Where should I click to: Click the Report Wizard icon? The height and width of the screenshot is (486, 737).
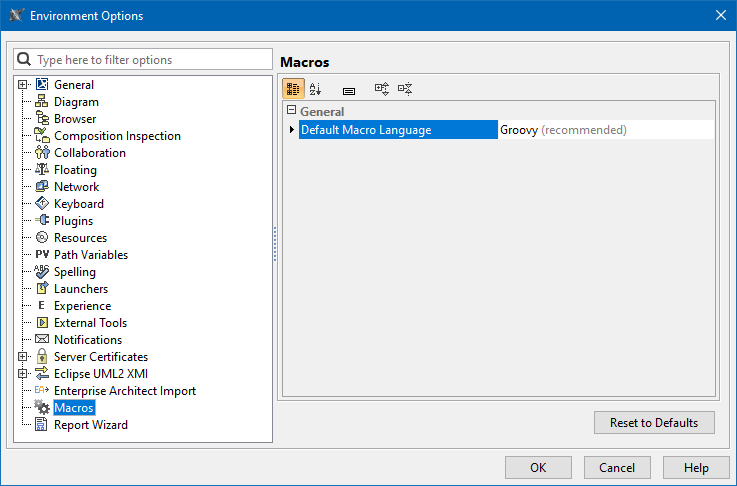pos(41,424)
